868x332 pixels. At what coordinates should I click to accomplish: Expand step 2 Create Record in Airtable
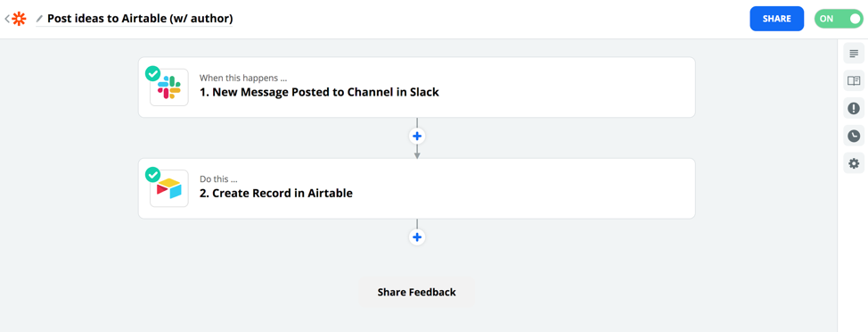pyautogui.click(x=417, y=188)
